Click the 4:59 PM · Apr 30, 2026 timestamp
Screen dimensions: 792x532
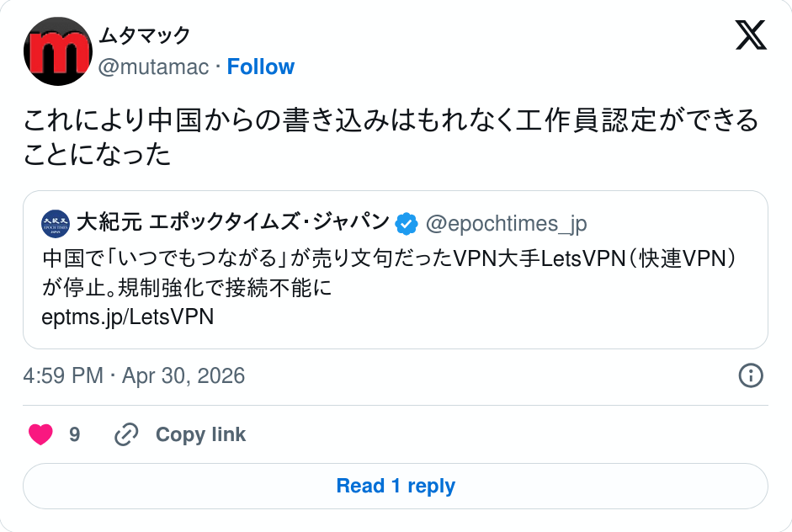click(x=135, y=375)
